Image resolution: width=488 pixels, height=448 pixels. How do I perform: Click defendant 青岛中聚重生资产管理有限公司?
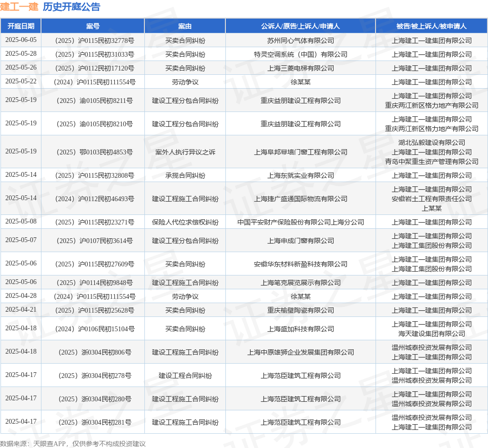pos(431,161)
